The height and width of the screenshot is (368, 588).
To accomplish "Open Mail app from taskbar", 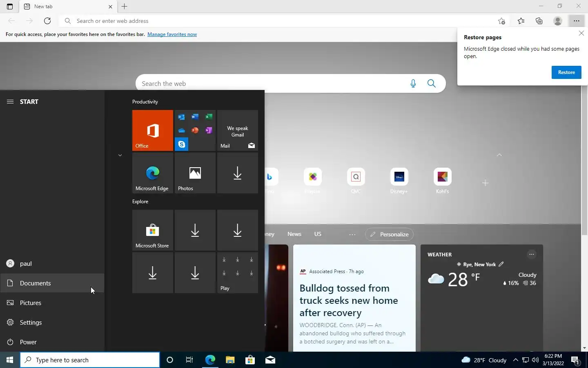I will point(270,360).
